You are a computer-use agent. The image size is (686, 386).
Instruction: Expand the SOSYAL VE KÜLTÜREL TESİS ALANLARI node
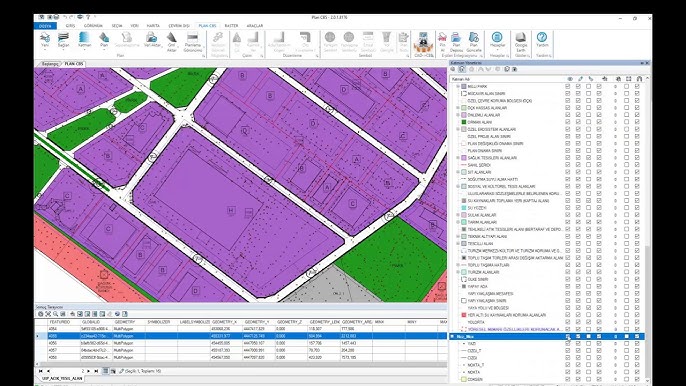(x=458, y=186)
